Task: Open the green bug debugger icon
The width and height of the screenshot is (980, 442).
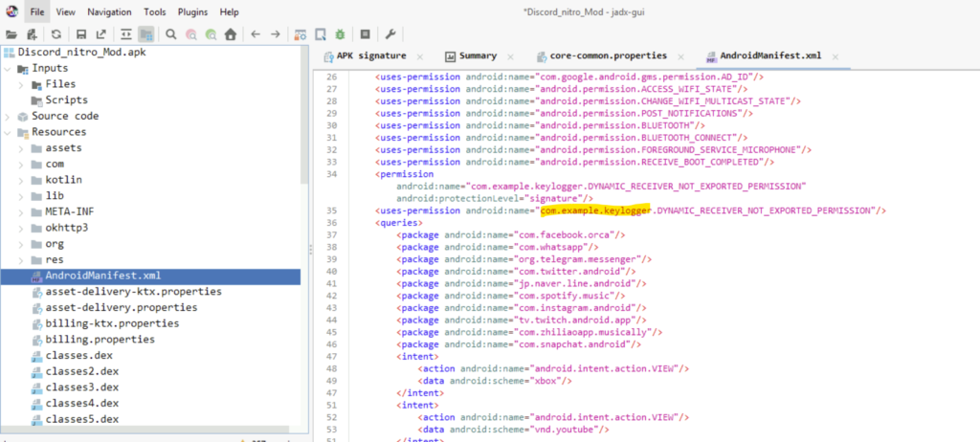Action: click(x=340, y=34)
